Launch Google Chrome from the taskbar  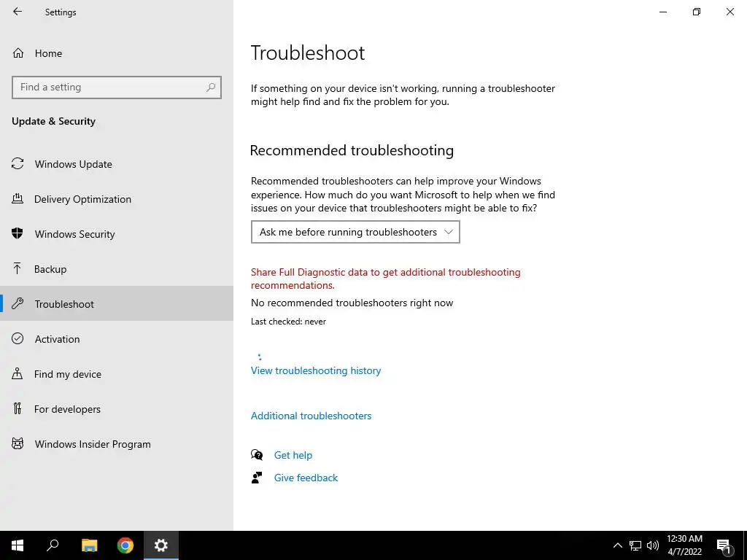(125, 545)
